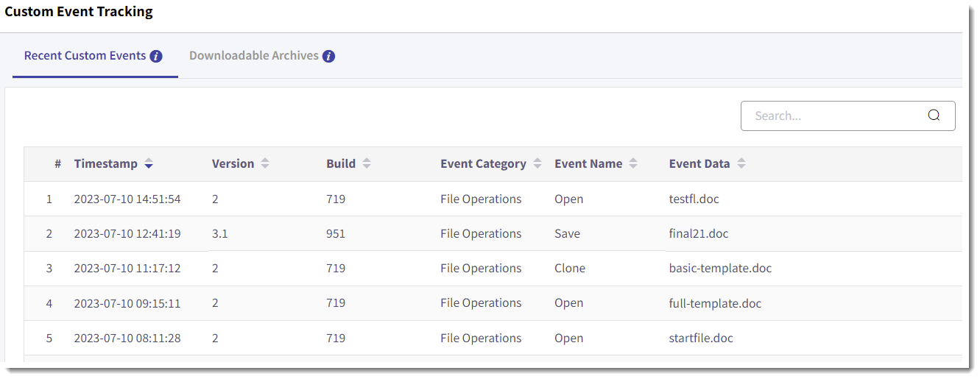Click the Build column header
This screenshot has width=980, height=379.
[341, 164]
